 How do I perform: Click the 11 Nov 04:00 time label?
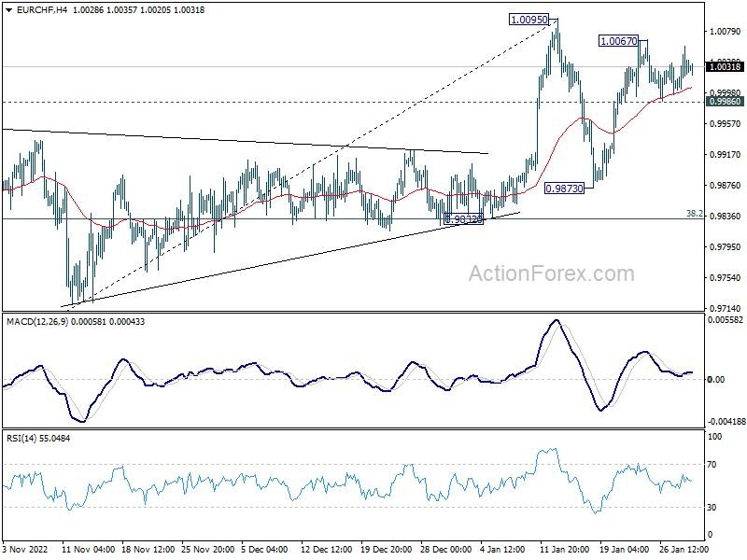pyautogui.click(x=88, y=549)
